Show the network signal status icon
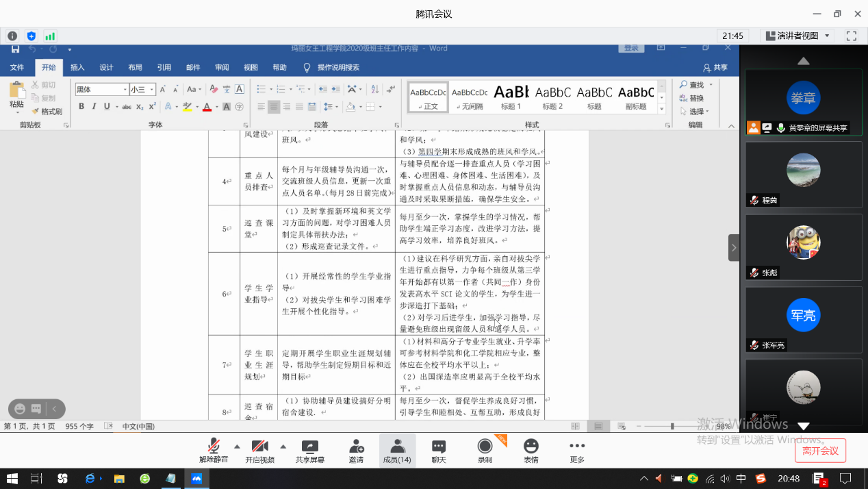This screenshot has width=868, height=489. pyautogui.click(x=50, y=36)
